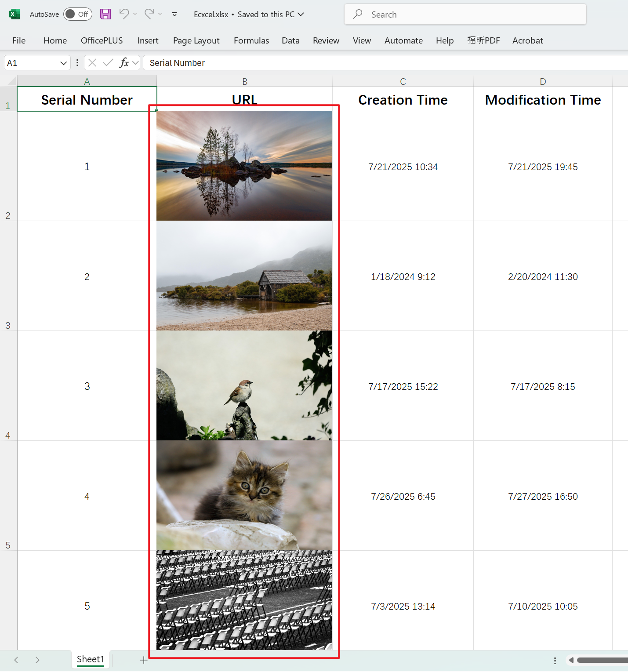This screenshot has height=672, width=628.
Task: Select the kitten image in row 5
Action: pos(244,496)
